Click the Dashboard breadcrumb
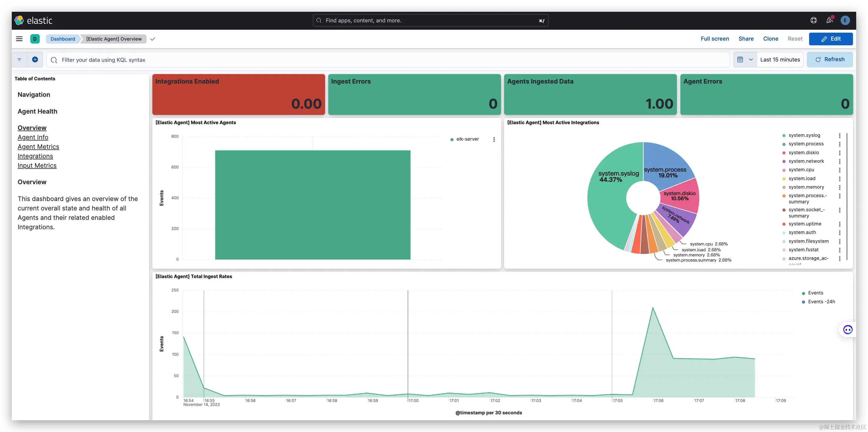868x432 pixels. coord(63,39)
